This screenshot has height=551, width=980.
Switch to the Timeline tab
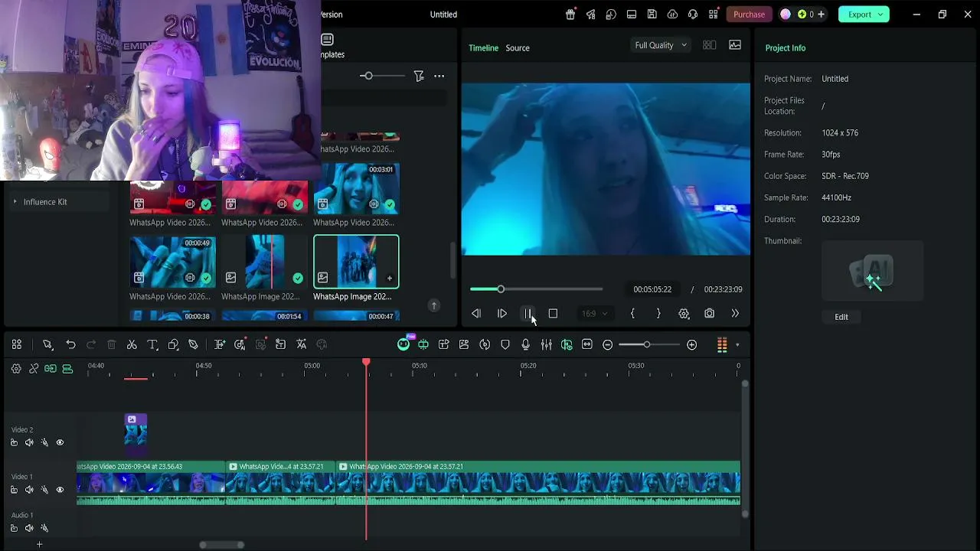[x=483, y=47]
